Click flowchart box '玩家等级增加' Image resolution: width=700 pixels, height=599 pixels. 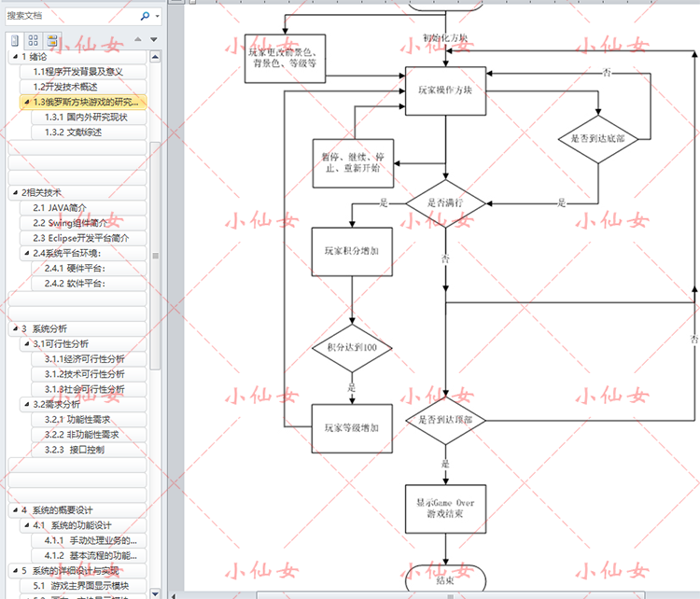pos(352,428)
